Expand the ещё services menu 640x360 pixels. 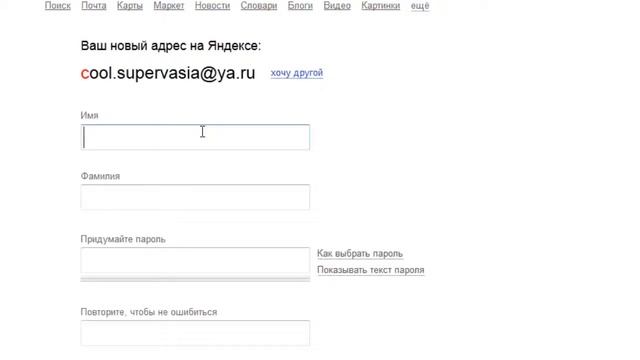420,6
